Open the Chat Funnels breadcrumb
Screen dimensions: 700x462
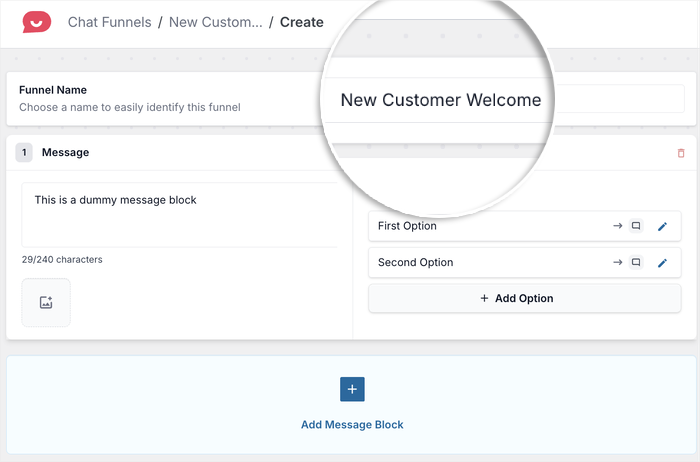coord(110,22)
